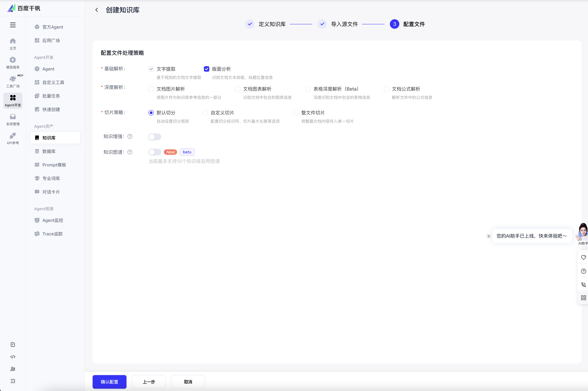
Task: Select 自定义切片 radio option
Action: click(205, 113)
